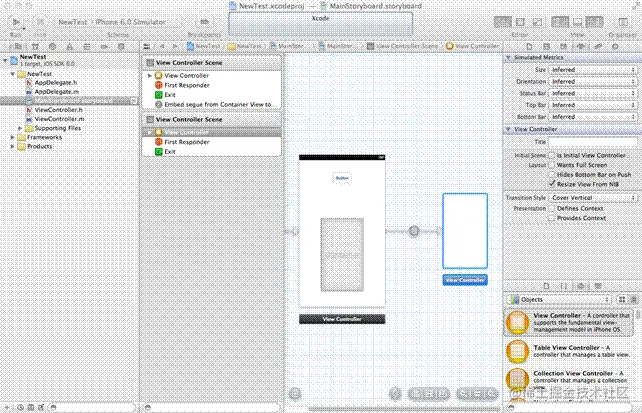Image resolution: width=642 pixels, height=413 pixels.
Task: Open the Status Bar dropdown
Action: tap(592, 93)
